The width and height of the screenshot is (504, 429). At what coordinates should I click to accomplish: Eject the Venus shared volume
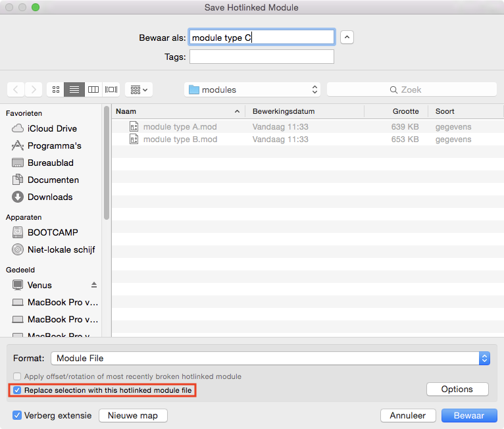pyautogui.click(x=94, y=285)
